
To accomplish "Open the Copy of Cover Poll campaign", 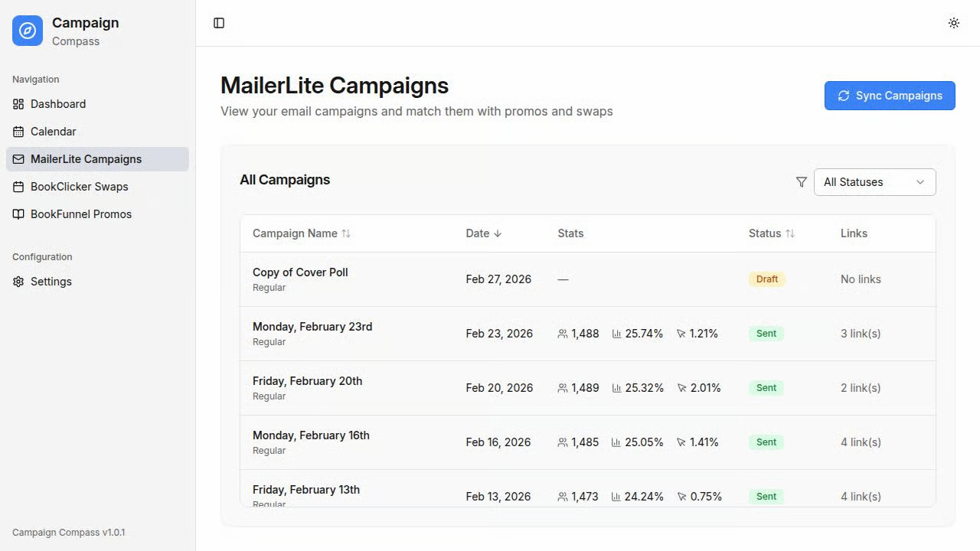I will click(x=300, y=272).
